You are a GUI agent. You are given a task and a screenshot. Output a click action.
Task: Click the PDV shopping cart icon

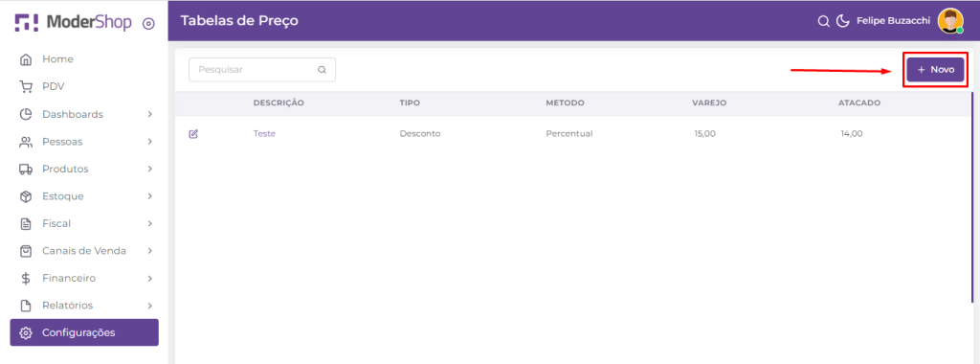[x=26, y=87]
